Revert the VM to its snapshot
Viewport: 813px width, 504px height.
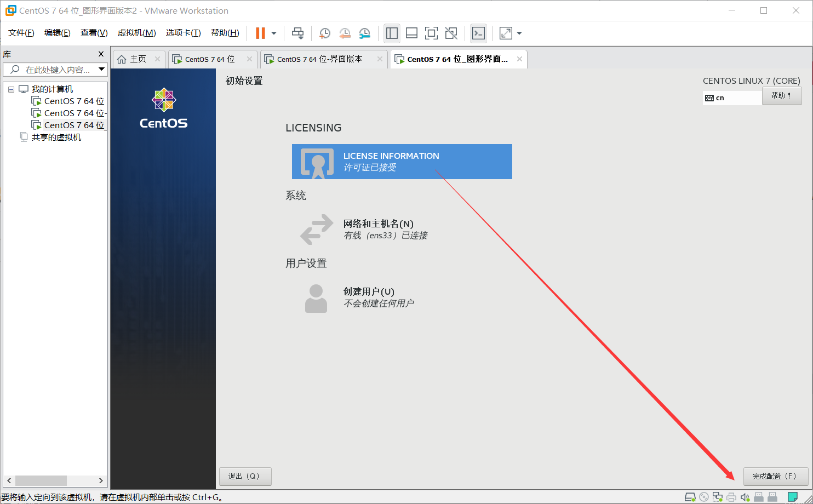(x=345, y=33)
